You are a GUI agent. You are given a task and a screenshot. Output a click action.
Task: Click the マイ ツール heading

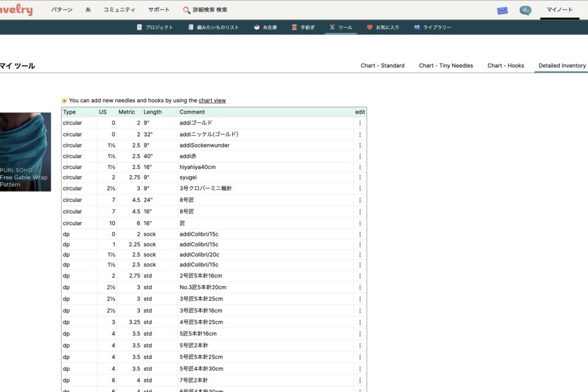(17, 66)
